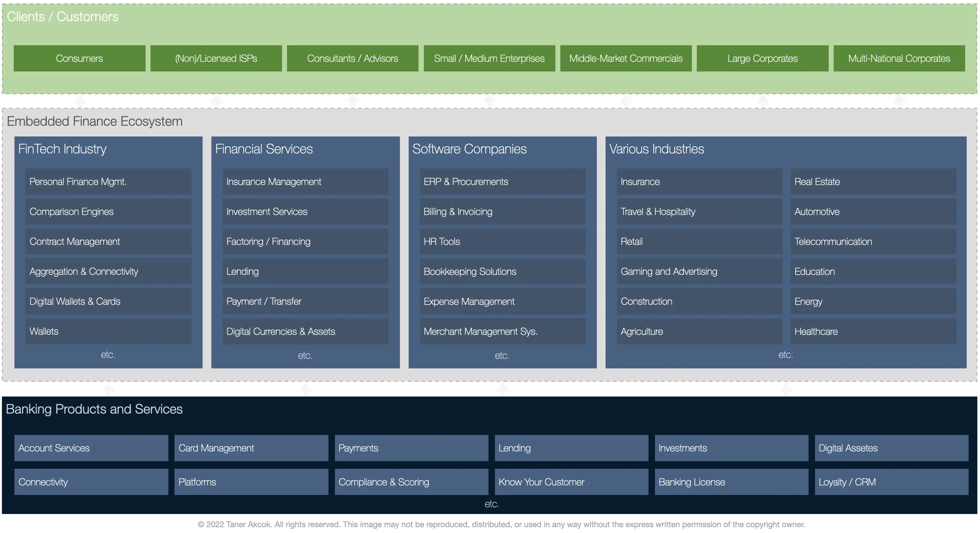Select the Digital Assetes box
The height and width of the screenshot is (533, 980).
point(892,448)
